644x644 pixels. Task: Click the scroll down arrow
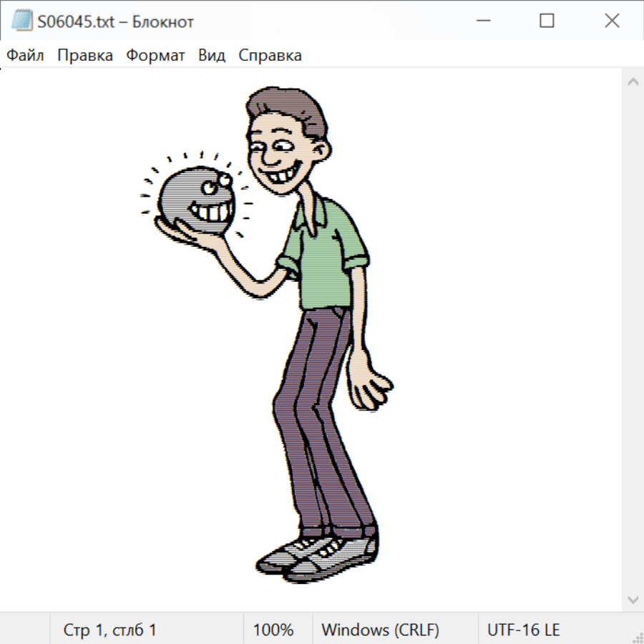pos(633,599)
